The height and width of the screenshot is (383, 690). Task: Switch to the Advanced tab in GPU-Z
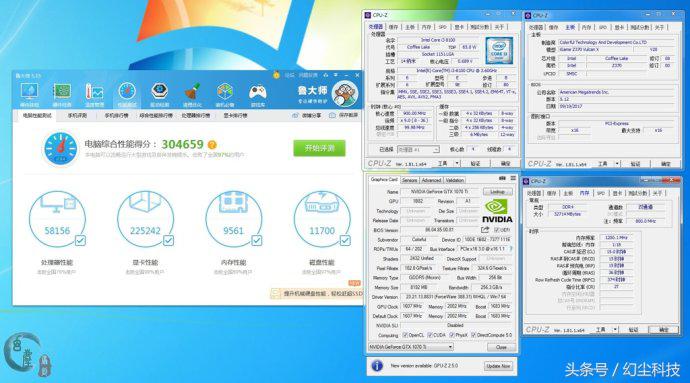click(x=431, y=180)
